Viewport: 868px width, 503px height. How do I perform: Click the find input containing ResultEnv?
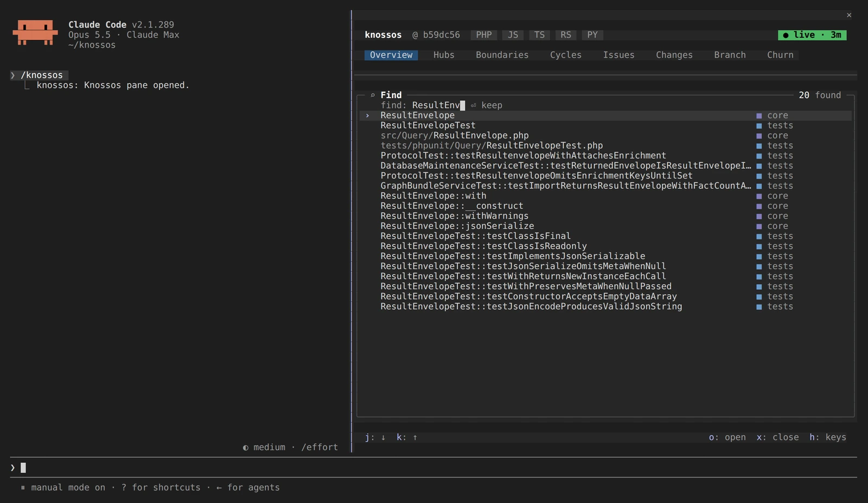[x=438, y=105]
